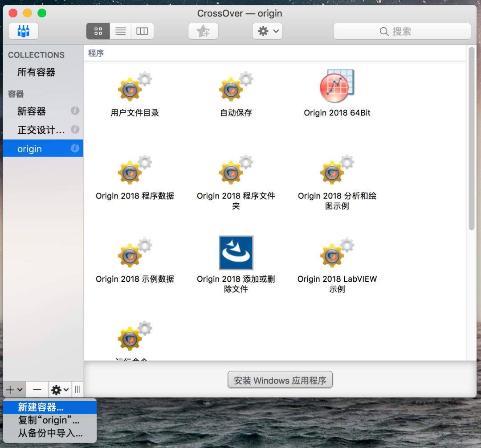Image resolution: width=481 pixels, height=448 pixels.
Task: Select 所有容器 in Collections
Action: click(43, 72)
